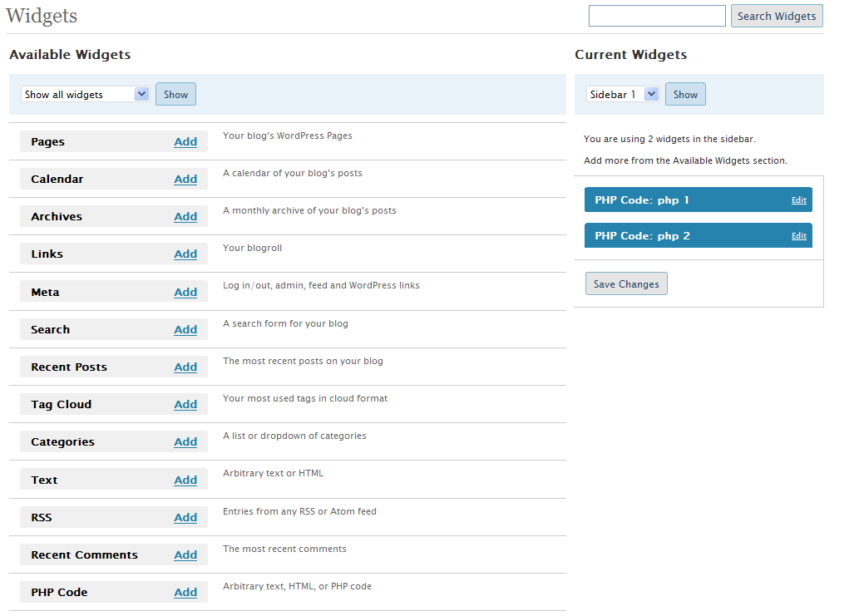Click 'Log in/out, admin, feed' description
859x616 pixels.
click(321, 285)
